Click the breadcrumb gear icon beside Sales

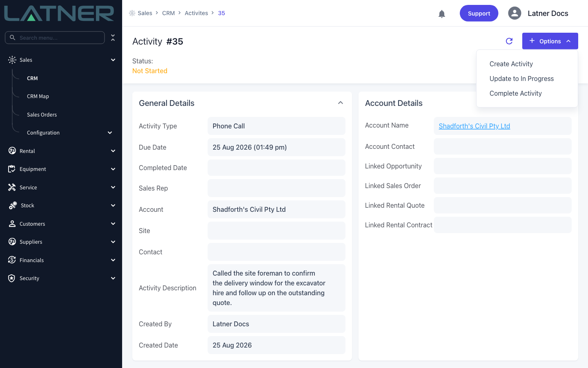coord(132,13)
